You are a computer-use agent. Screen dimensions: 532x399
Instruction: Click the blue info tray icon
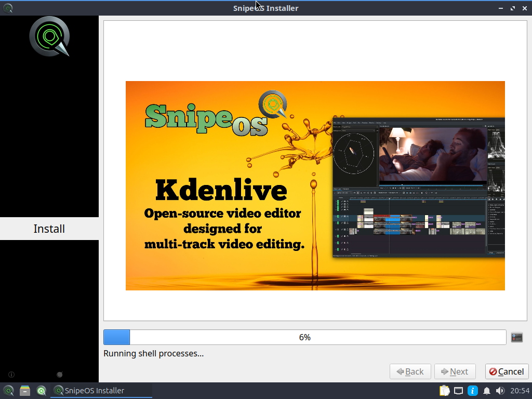tap(473, 391)
